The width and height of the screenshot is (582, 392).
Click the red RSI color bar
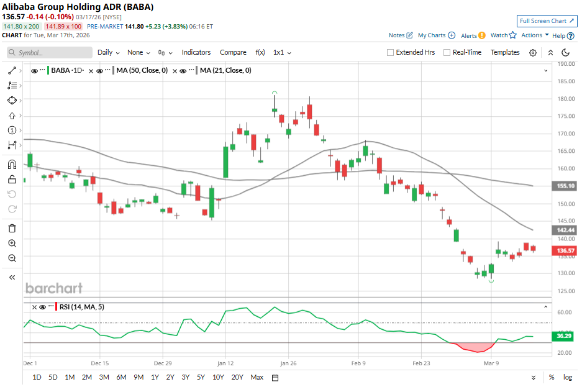point(56,307)
